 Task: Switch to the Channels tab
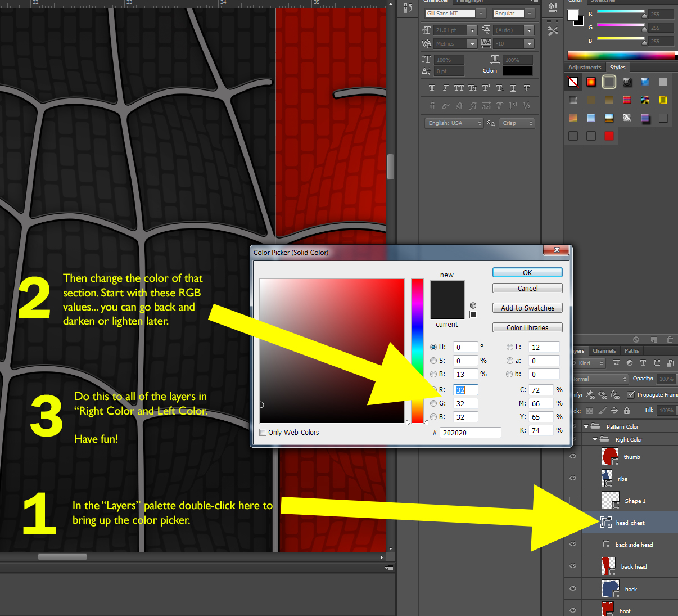(604, 350)
